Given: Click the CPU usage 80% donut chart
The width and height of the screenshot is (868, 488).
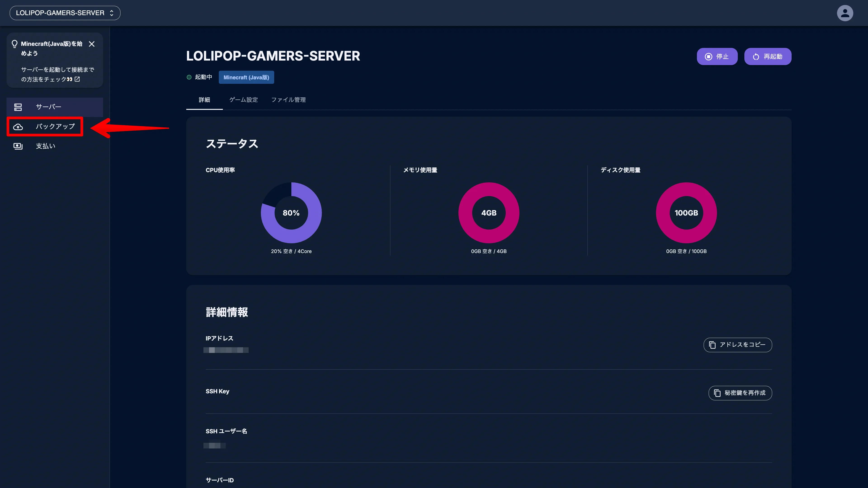Looking at the screenshot, I should point(291,213).
